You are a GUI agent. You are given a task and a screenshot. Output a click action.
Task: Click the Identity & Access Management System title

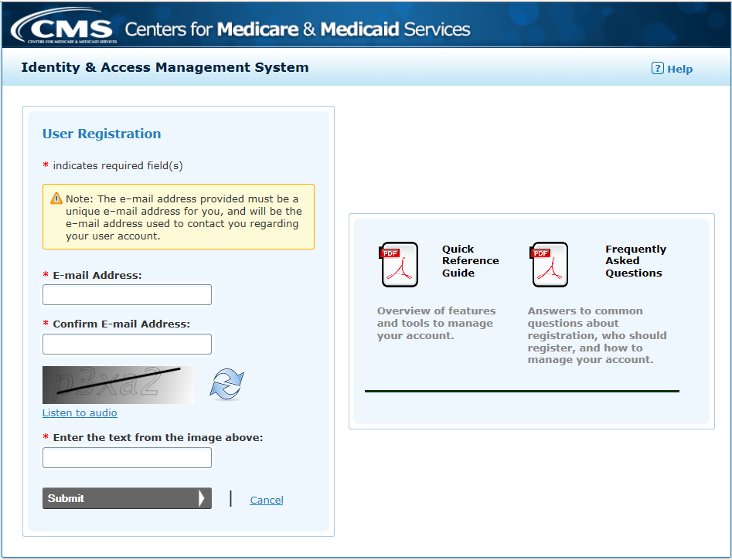coord(165,68)
